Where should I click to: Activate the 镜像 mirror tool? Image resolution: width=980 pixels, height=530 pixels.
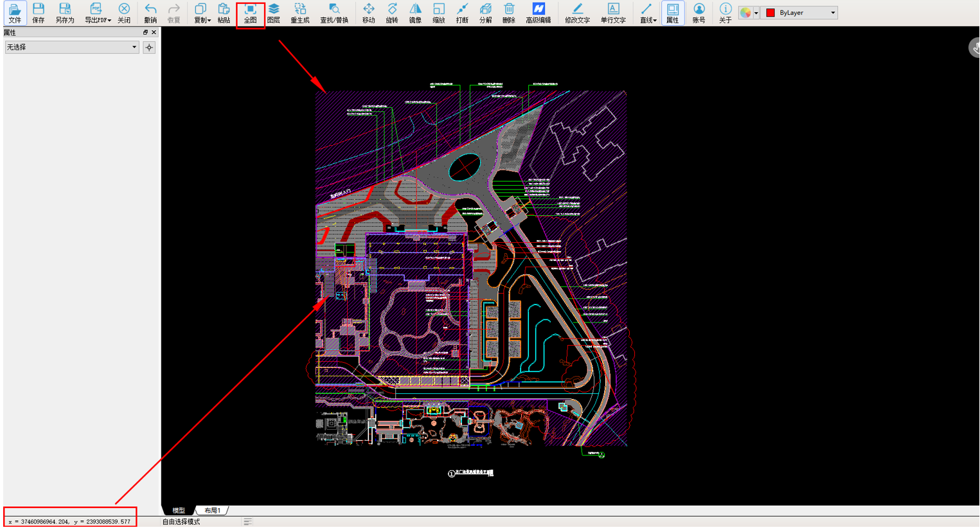click(x=416, y=13)
